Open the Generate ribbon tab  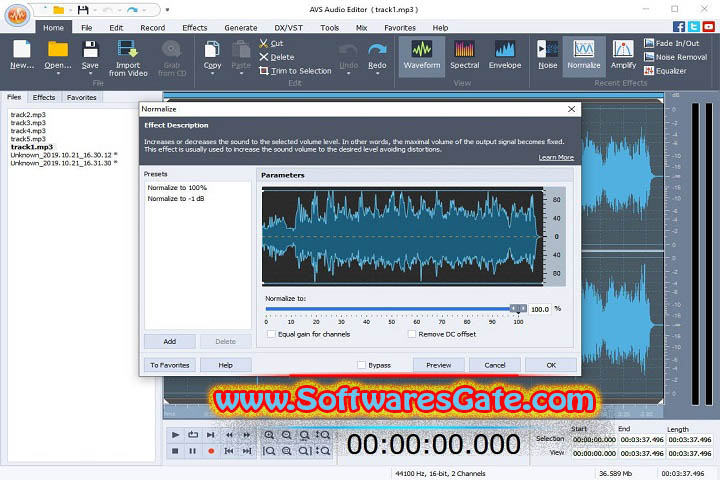coord(241,28)
